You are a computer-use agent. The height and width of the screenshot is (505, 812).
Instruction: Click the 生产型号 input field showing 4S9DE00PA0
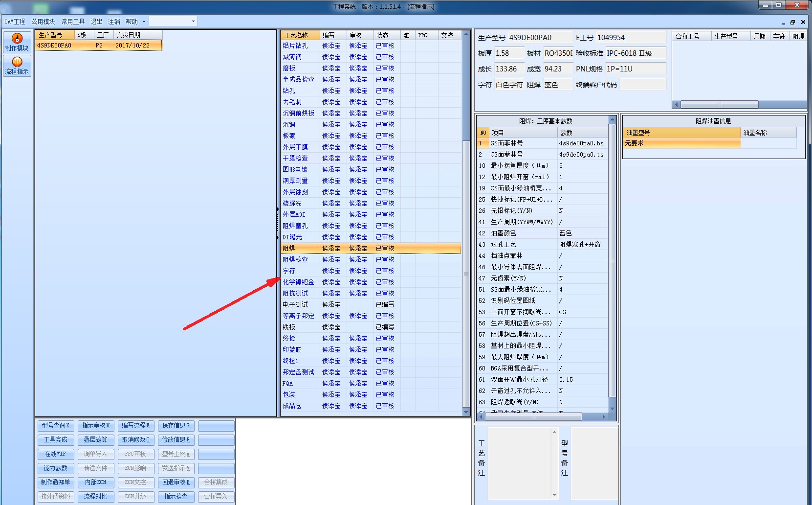[x=540, y=38]
